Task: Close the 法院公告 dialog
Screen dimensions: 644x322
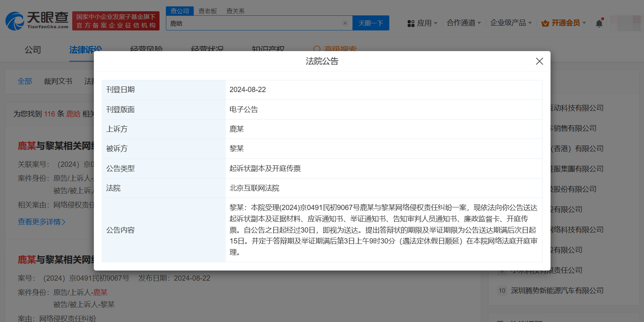Action: (539, 61)
